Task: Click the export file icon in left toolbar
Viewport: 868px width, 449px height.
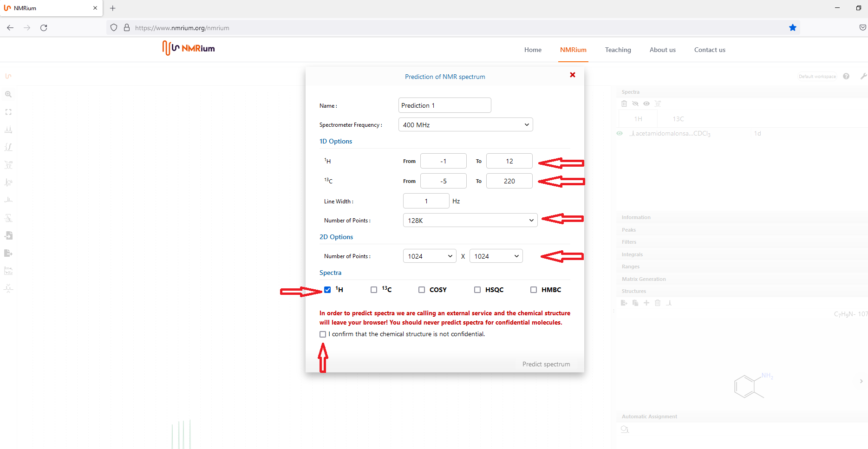Action: [x=8, y=253]
